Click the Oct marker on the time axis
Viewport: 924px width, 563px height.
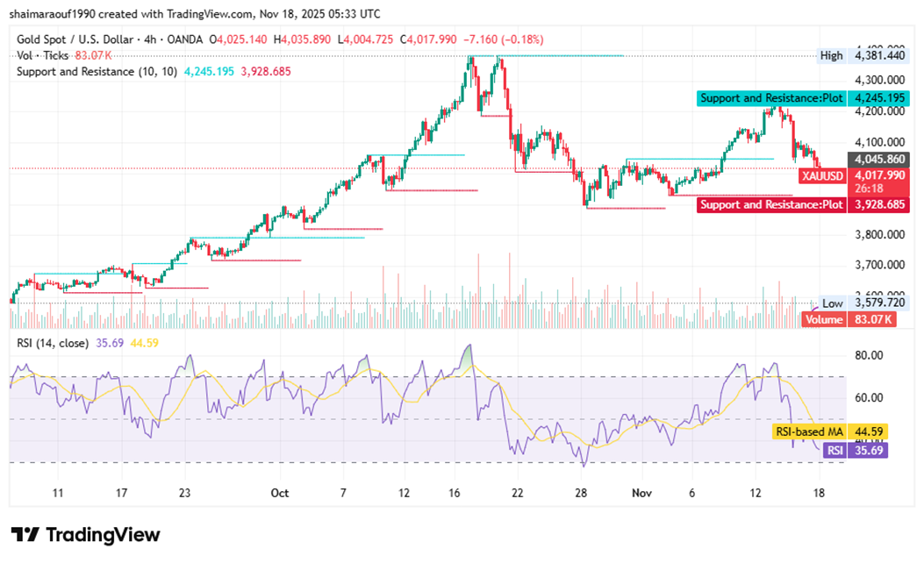coord(280,494)
